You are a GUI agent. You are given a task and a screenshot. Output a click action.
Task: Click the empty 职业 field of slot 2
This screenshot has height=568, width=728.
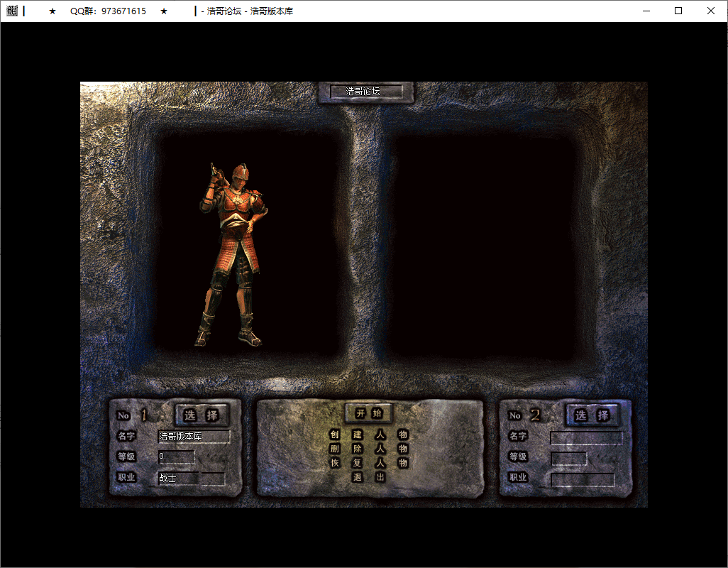[x=583, y=480]
